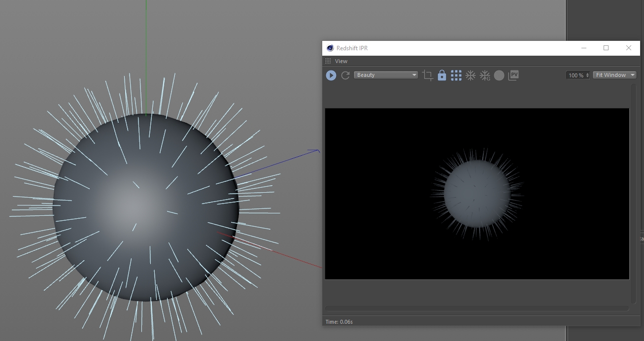Click the dotted grip handle beside View
The width and height of the screenshot is (644, 341).
[328, 61]
